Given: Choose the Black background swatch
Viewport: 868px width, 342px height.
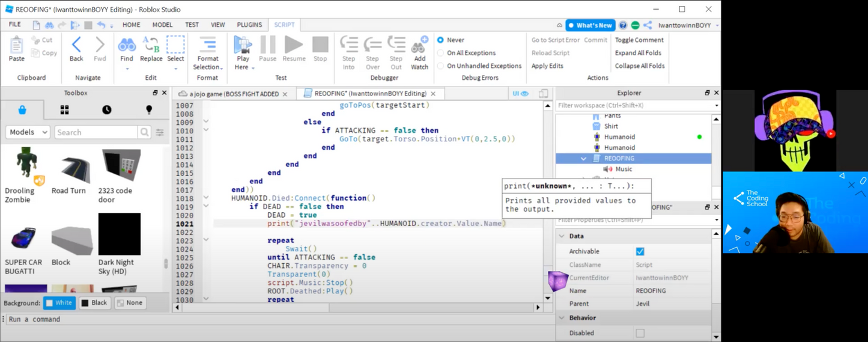Looking at the screenshot, I should pyautogui.click(x=94, y=303).
